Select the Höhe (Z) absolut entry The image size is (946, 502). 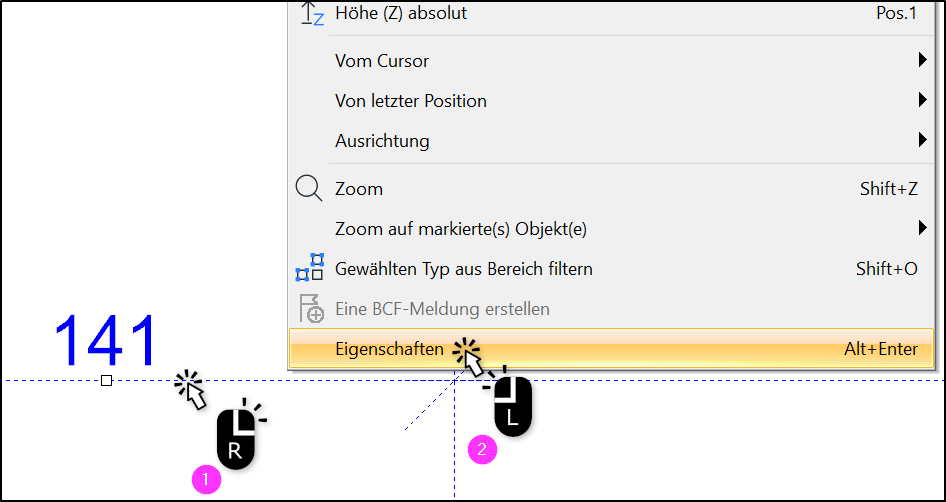pyautogui.click(x=611, y=13)
